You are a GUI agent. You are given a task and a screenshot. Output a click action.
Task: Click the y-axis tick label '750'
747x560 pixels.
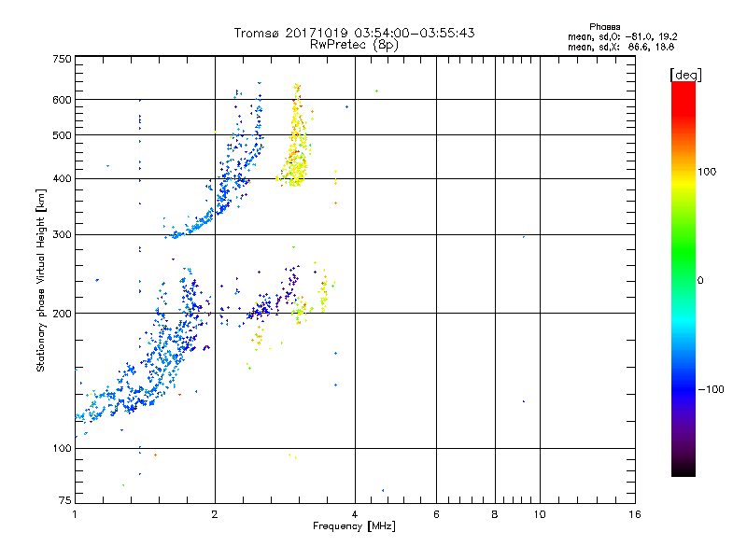pos(62,59)
